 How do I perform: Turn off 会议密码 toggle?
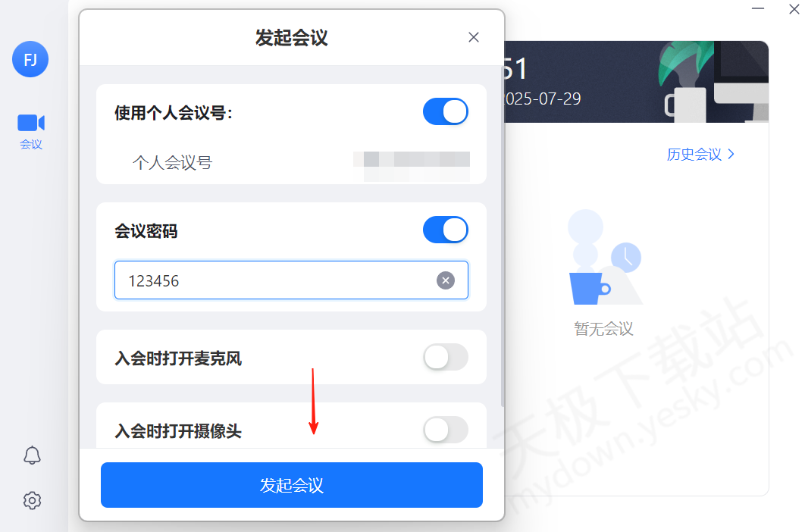(x=445, y=230)
